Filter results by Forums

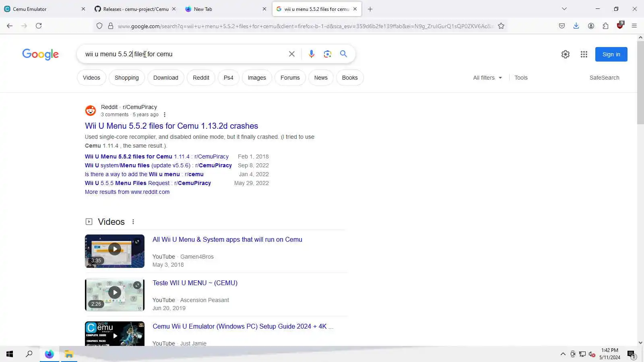point(290,78)
